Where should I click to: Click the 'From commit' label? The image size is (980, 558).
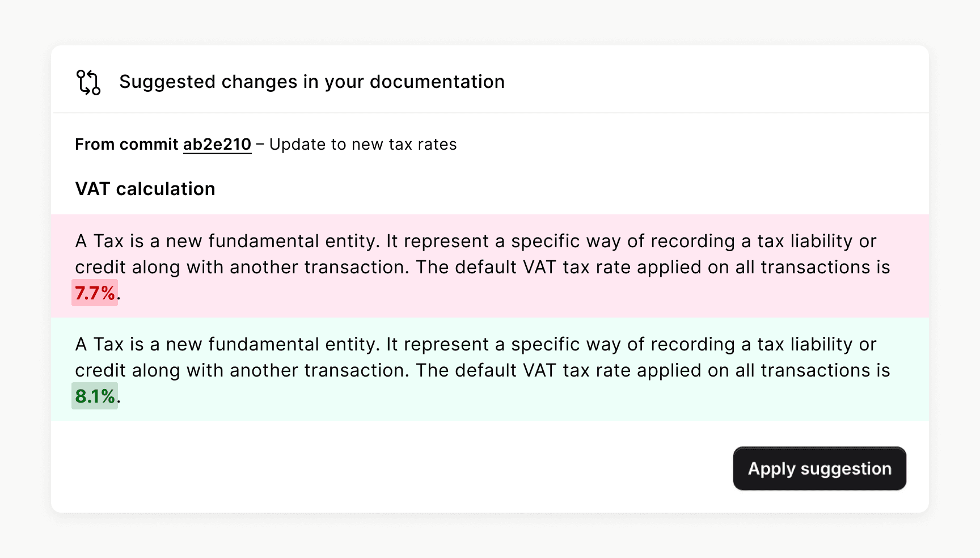126,145
